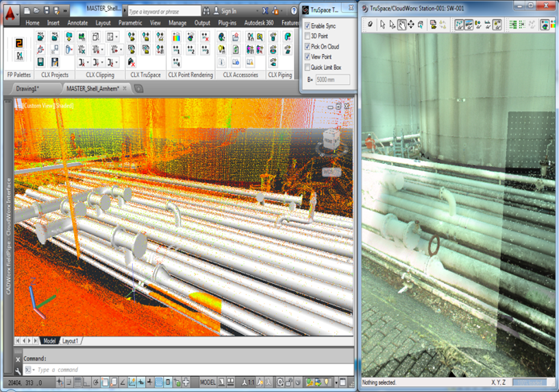The width and height of the screenshot is (559, 392).
Task: Click the light bulb icon in CLX Accessories
Action: (x=222, y=49)
